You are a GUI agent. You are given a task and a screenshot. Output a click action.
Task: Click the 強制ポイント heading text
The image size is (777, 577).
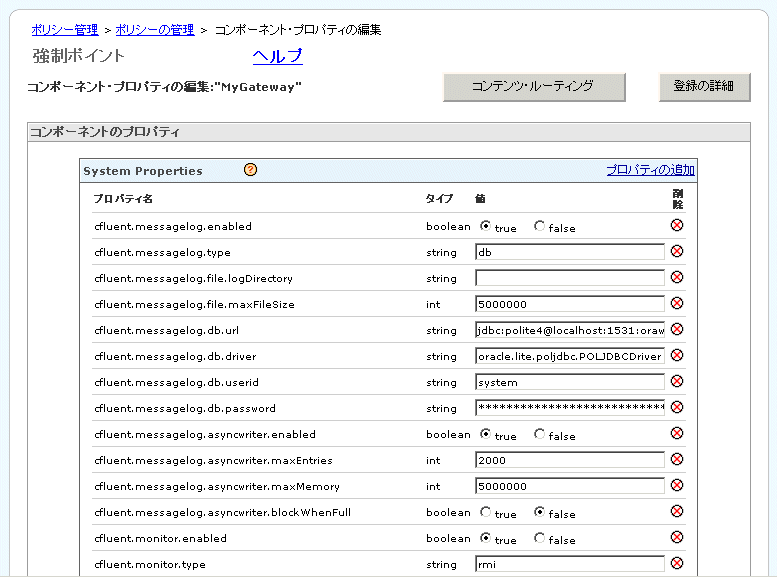[x=78, y=56]
